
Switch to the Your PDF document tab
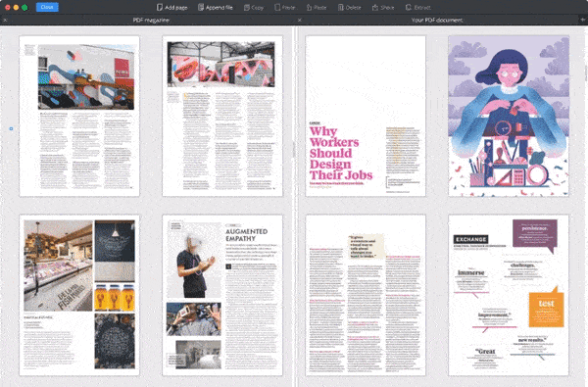click(x=437, y=20)
